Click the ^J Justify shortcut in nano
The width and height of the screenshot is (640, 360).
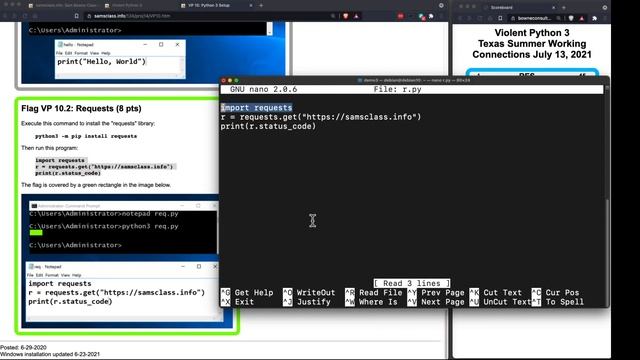pos(307,302)
